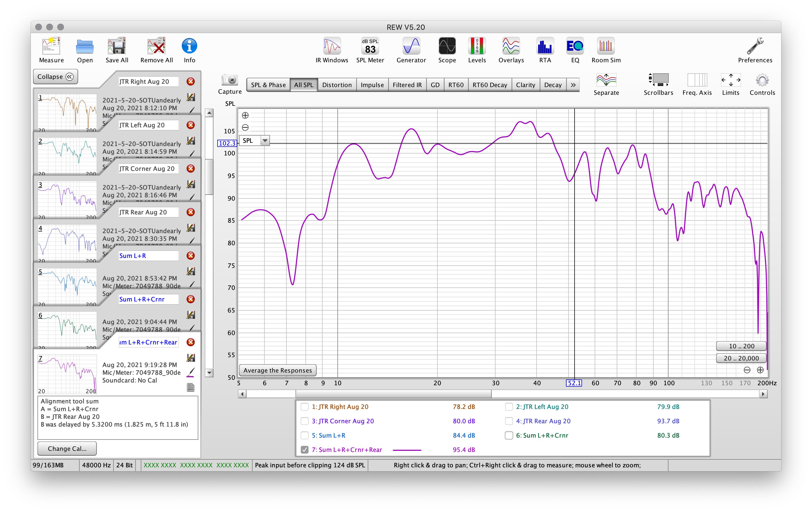This screenshot has height=512, width=812.
Task: Open notes icon for measurement 7
Action: point(191,387)
